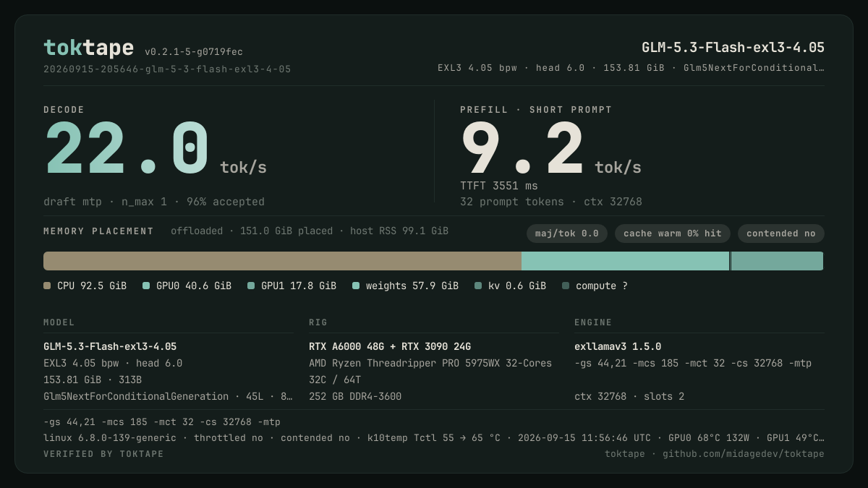The image size is (868, 488).
Task: Click the tan CPU segment of memory bar
Action: (x=282, y=261)
